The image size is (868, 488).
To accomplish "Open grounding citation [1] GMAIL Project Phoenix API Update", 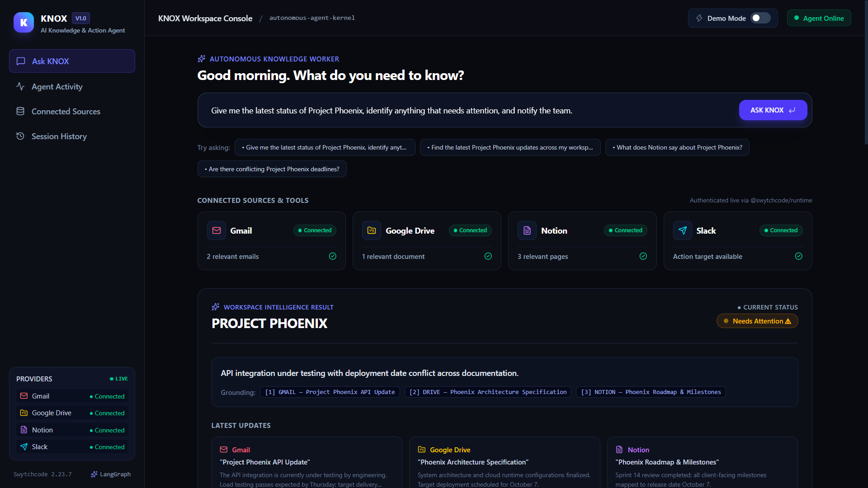I will 330,392.
